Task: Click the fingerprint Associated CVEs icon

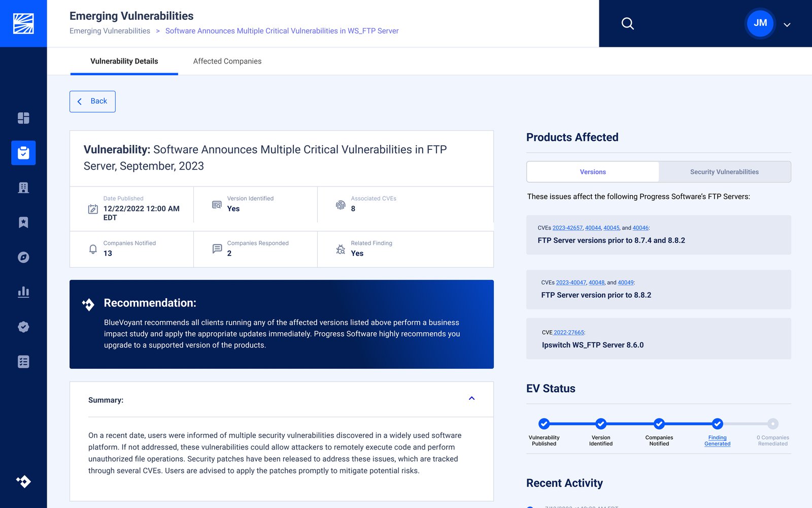Action: (341, 205)
